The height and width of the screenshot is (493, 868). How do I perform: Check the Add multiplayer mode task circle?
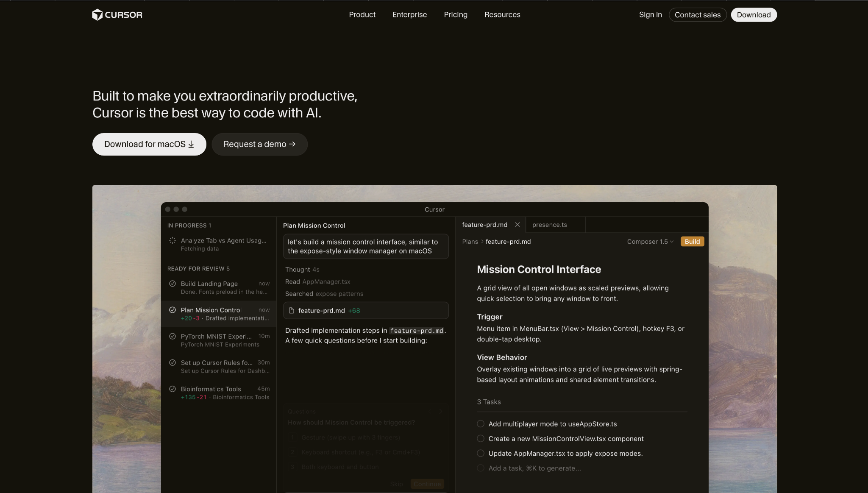[x=481, y=424]
